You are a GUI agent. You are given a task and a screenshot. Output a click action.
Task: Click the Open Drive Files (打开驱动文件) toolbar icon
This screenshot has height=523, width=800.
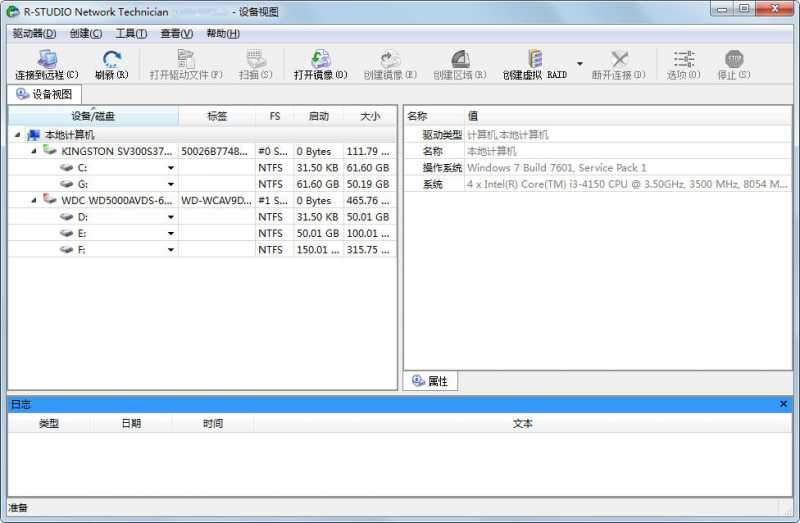186,59
